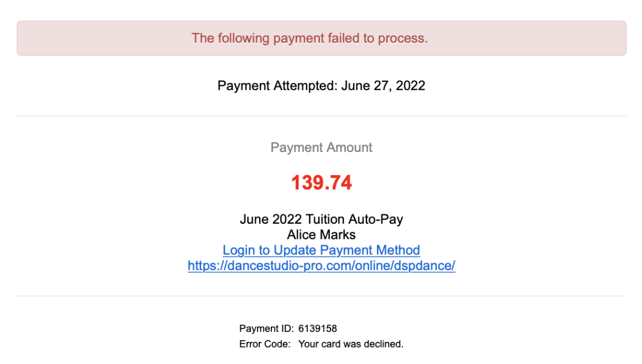Click the 'Error Code:' label
Screen dimensions: 642x364
[265, 344]
